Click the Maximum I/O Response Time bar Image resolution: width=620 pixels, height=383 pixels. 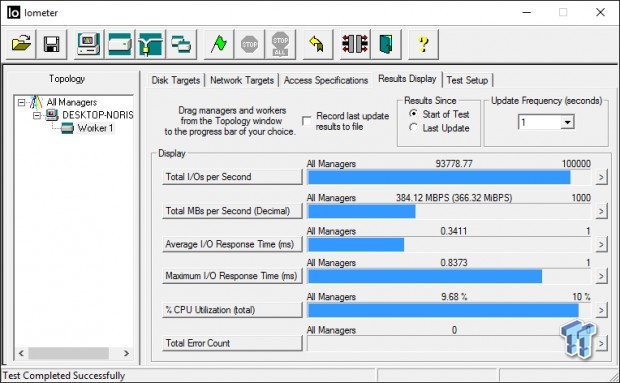(450, 276)
